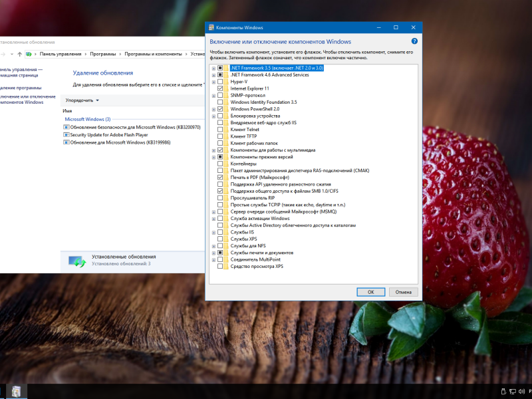
Task: Expand the Компоненты прежних версий node
Action: tap(213, 158)
